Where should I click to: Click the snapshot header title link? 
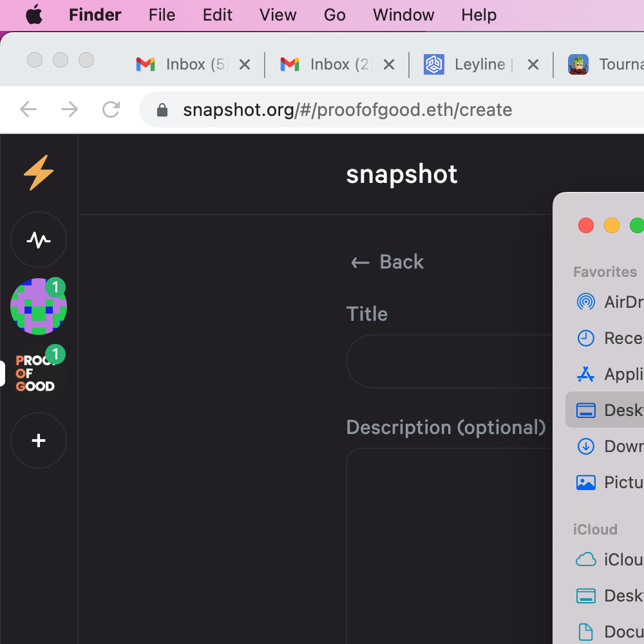[401, 174]
